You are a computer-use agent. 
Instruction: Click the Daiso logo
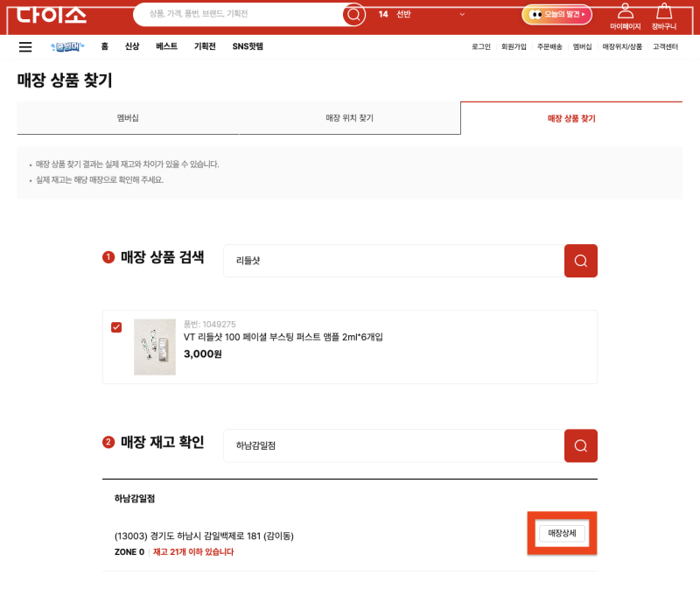[52, 15]
